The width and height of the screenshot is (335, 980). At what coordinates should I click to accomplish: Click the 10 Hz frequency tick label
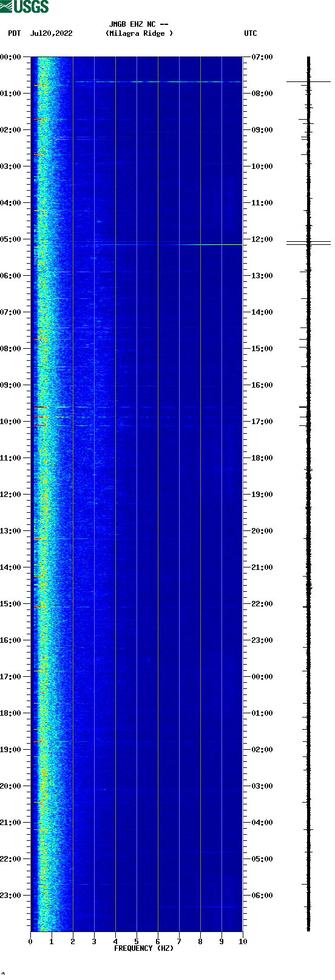(x=243, y=942)
